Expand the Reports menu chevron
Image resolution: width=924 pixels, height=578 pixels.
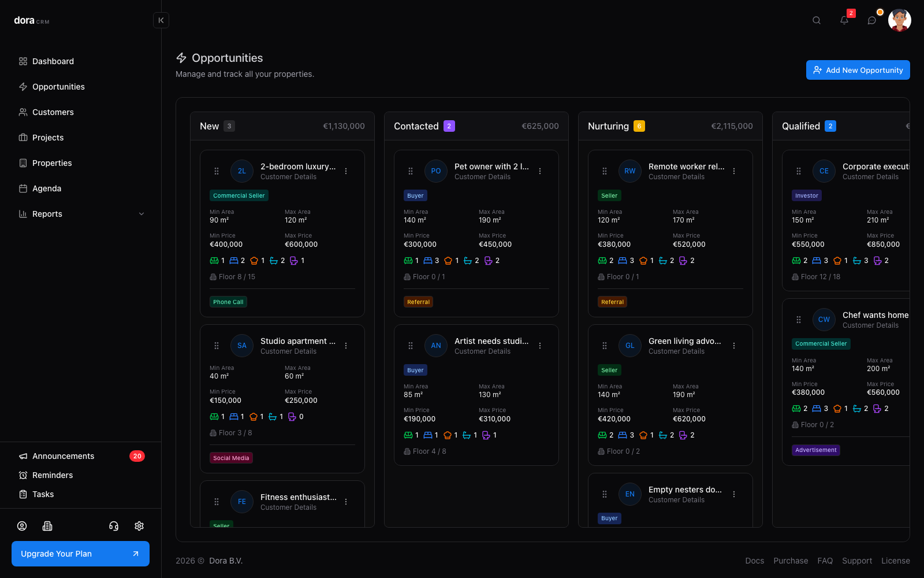[x=141, y=214]
